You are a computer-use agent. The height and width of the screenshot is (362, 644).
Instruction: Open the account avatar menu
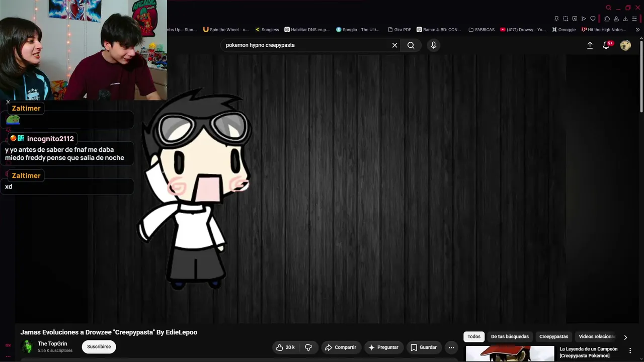pyautogui.click(x=625, y=45)
